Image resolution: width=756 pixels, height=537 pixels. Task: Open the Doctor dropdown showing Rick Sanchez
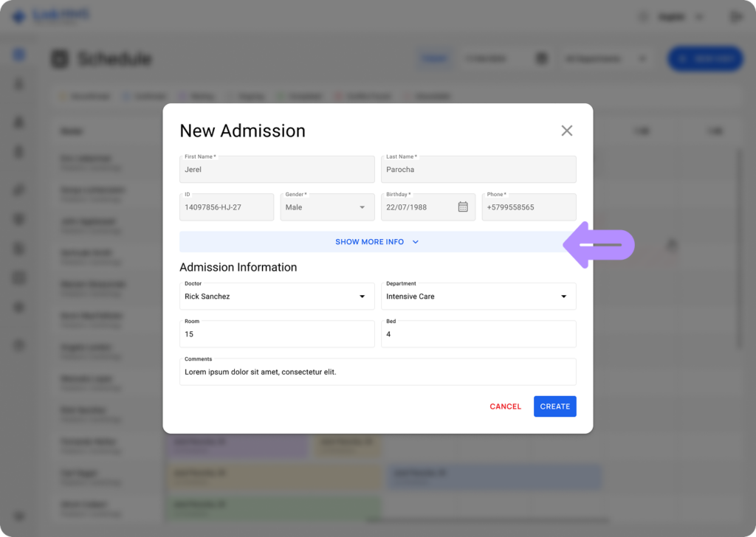point(361,296)
